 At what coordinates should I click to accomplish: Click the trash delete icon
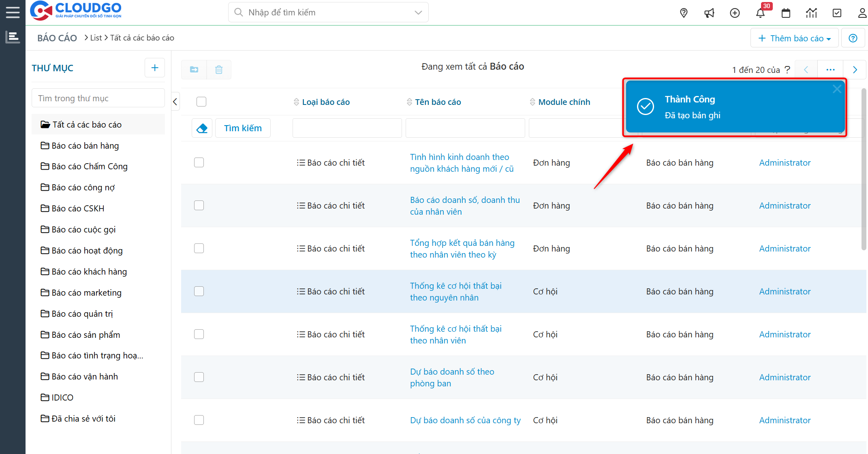[x=219, y=70]
